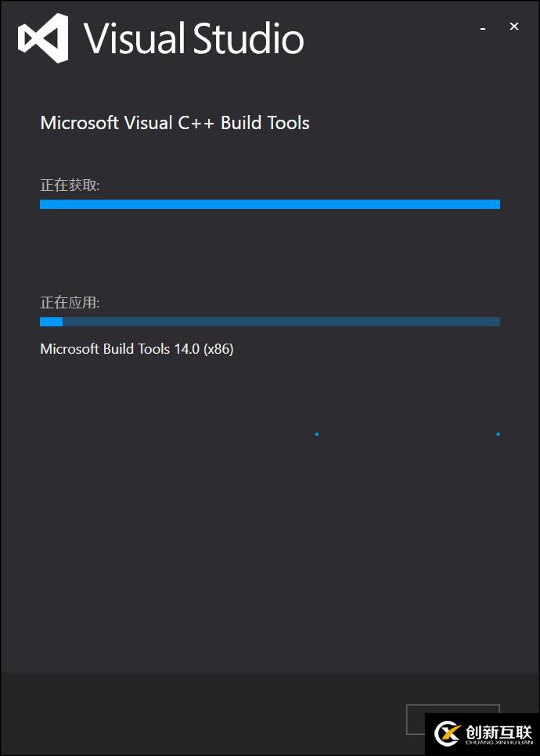
Task: Click the Visual Studio logo icon
Action: click(x=43, y=38)
